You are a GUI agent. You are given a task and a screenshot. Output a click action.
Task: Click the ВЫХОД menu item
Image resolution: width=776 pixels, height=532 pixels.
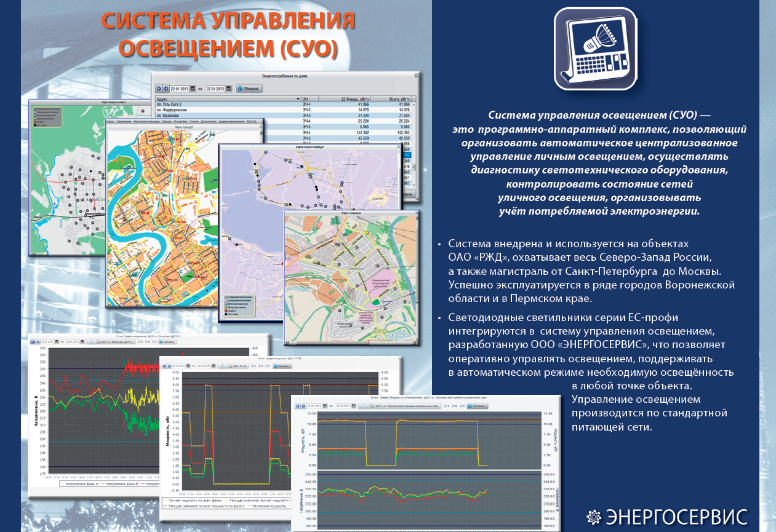click(x=251, y=122)
